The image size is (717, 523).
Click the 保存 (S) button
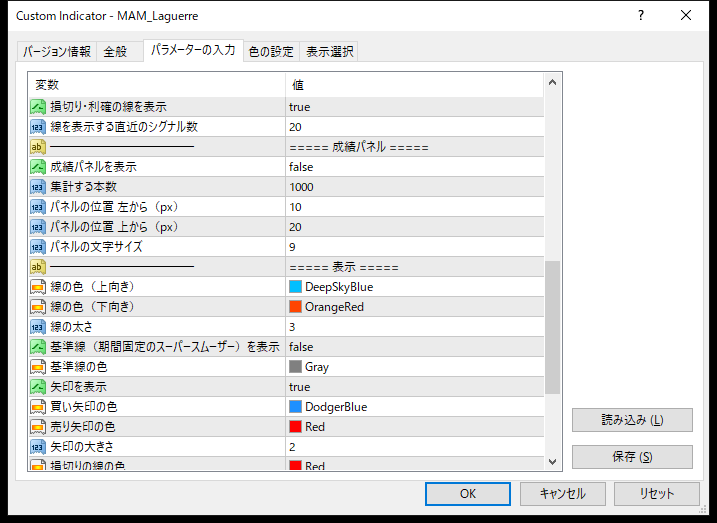tap(632, 457)
